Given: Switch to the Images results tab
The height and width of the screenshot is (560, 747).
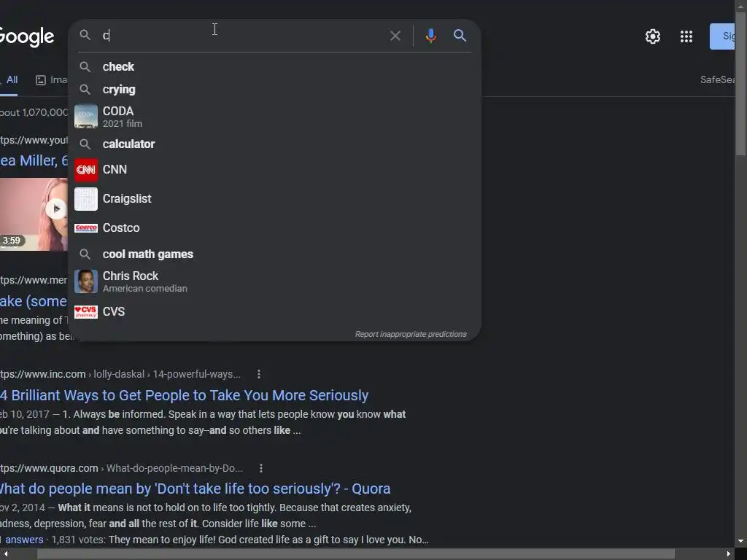Looking at the screenshot, I should click(52, 80).
